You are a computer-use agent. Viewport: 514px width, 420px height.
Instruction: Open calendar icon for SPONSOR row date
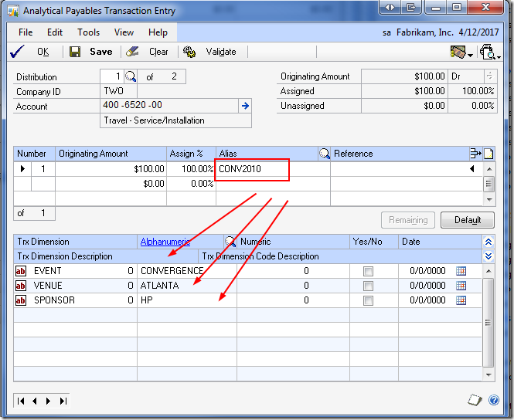[461, 300]
